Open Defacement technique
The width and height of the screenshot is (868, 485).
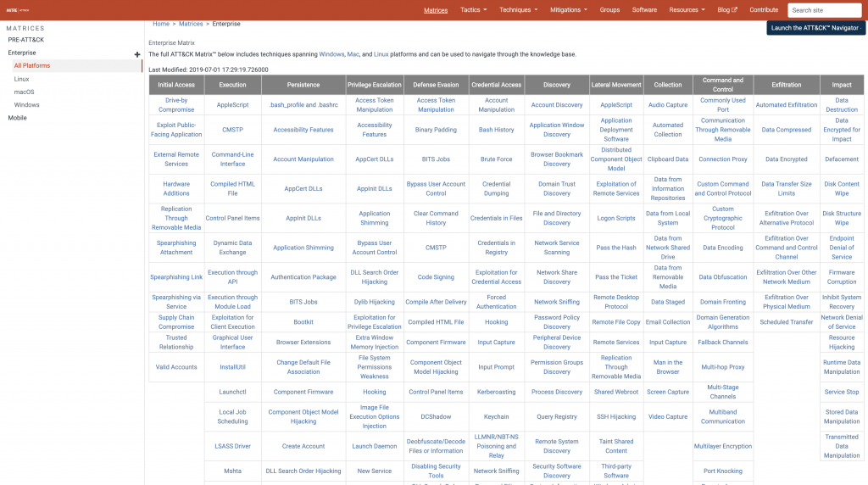point(842,159)
